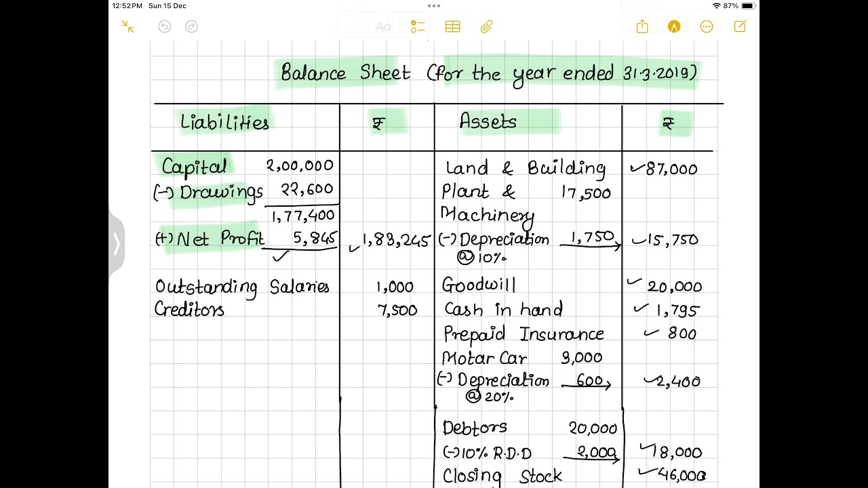Select the "Cash in hand" entry

point(504,310)
